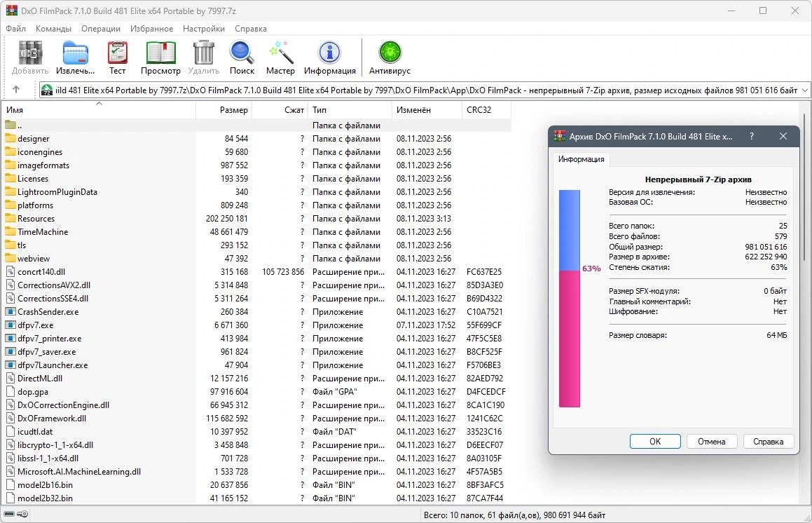
Task: Launch the Мастер wizard icon
Action: pos(281,53)
